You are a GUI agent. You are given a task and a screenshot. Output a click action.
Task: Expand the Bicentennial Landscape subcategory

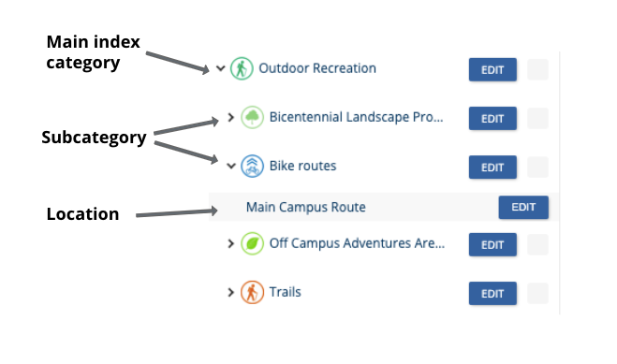click(231, 117)
